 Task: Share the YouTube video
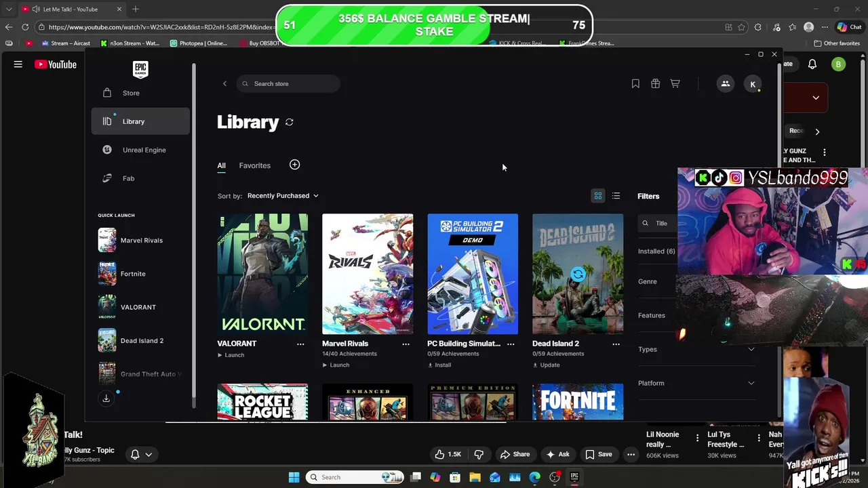click(515, 454)
